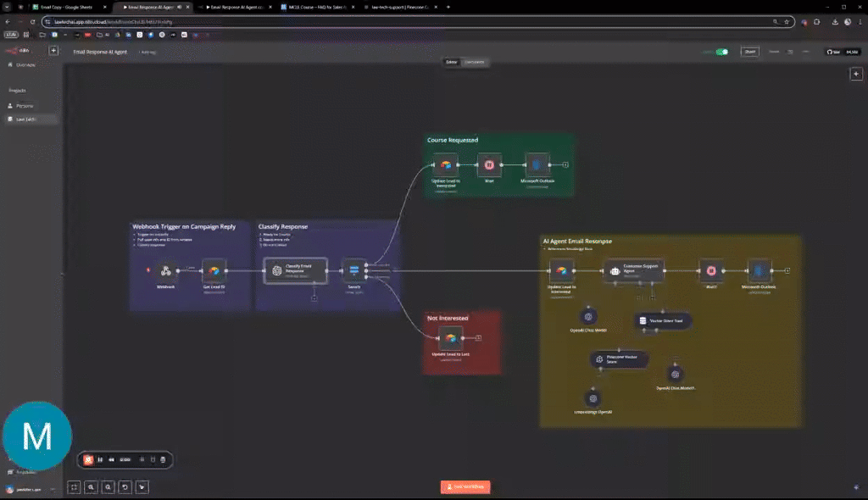868x500 pixels.
Task: Select the Switch routing node
Action: pos(356,271)
